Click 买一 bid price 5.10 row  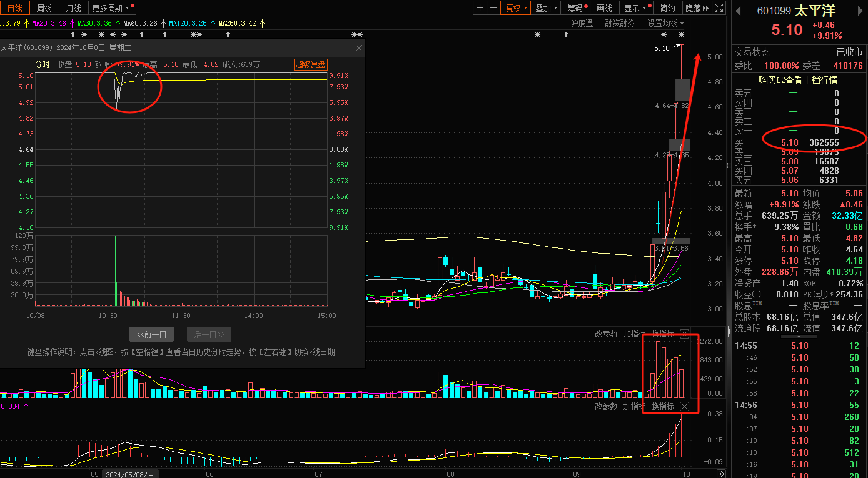[x=799, y=143]
